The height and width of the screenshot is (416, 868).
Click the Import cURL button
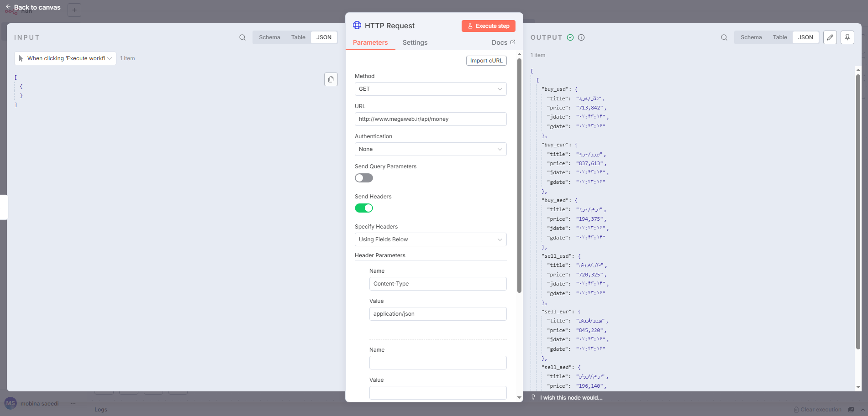(486, 61)
